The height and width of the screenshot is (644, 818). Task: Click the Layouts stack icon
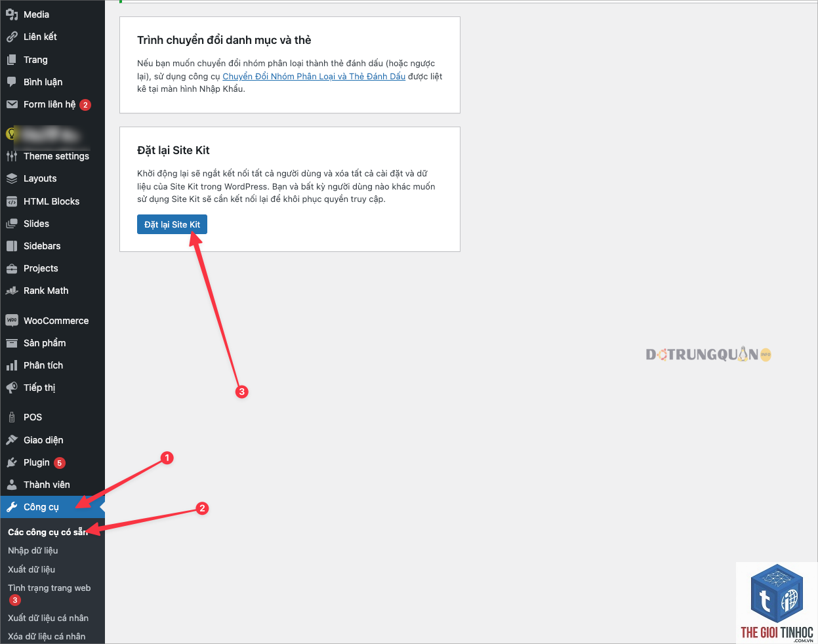[12, 178]
